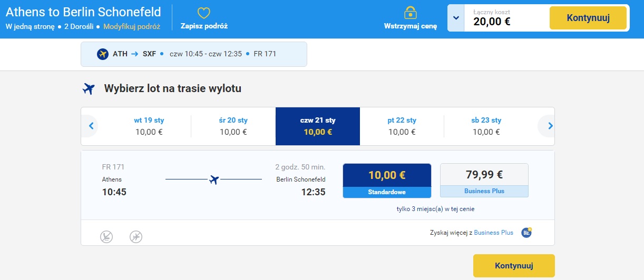
Task: Choose the sb 23 sty date
Action: point(486,126)
